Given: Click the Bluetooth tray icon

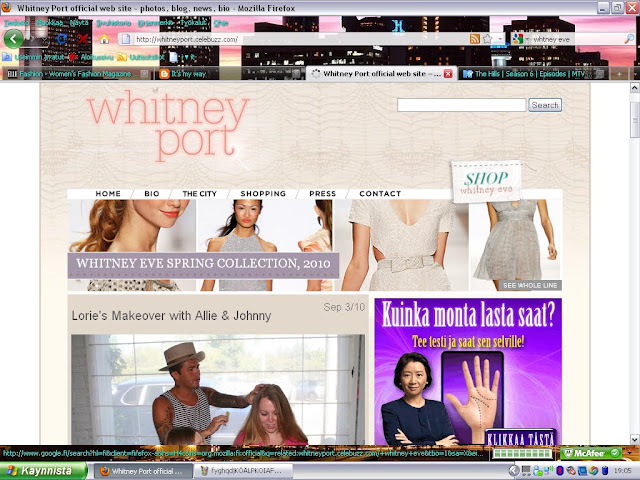Looking at the screenshot, I should (x=560, y=471).
